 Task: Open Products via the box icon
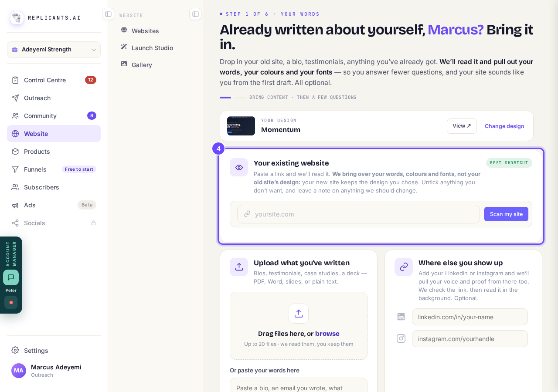pyautogui.click(x=15, y=152)
